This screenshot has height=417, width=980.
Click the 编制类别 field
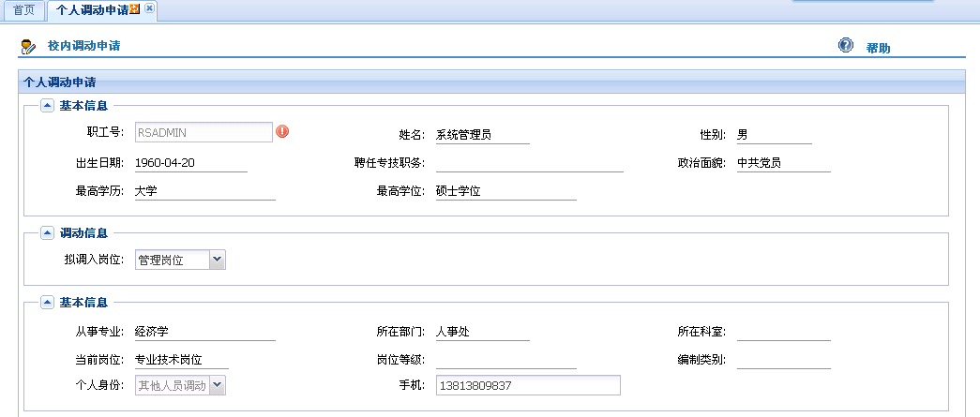pyautogui.click(x=783, y=360)
